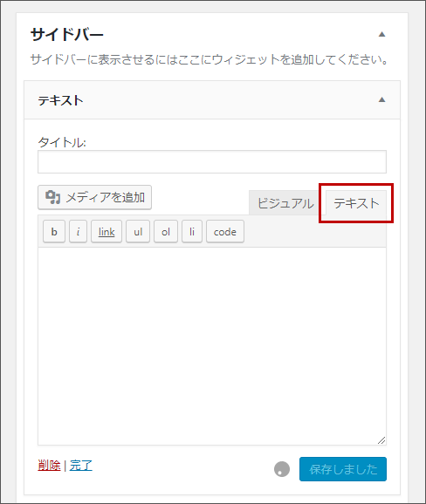Click the 完了 link to close widget
The height and width of the screenshot is (504, 426).
coord(81,465)
